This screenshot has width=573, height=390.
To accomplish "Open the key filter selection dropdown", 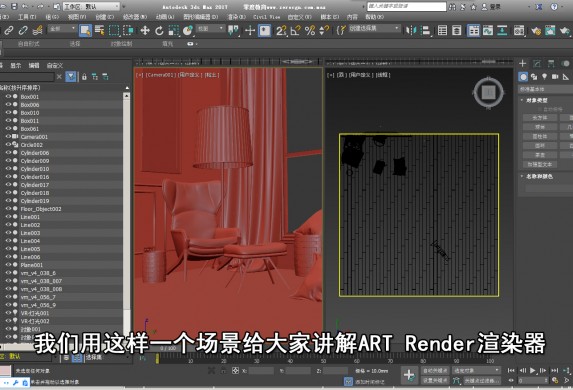I will click(x=477, y=371).
